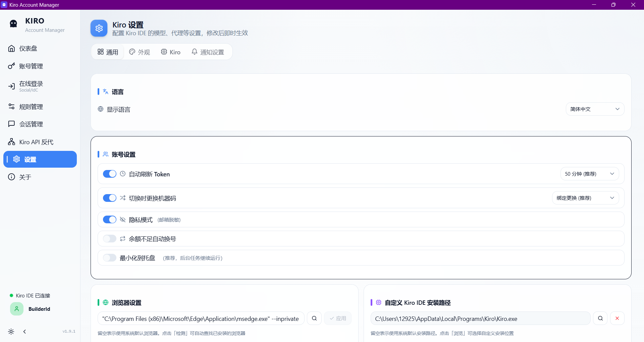Switch to the Kiro tab
This screenshot has height=342, width=644.
[171, 52]
